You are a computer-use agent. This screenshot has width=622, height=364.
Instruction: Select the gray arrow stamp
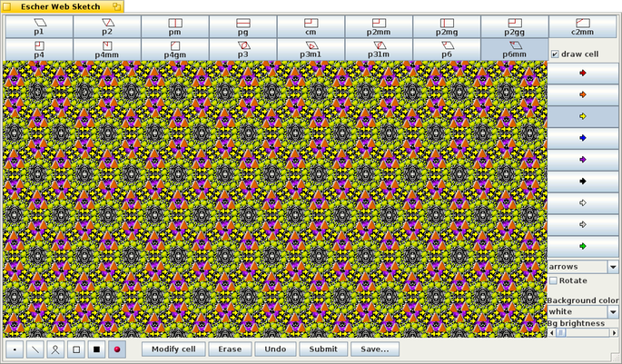pyautogui.click(x=583, y=224)
